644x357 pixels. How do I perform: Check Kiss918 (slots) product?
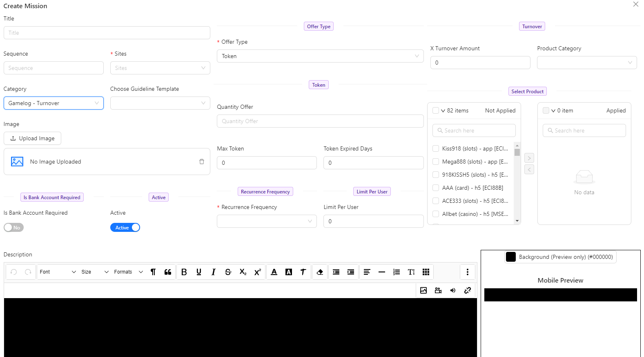tap(436, 148)
